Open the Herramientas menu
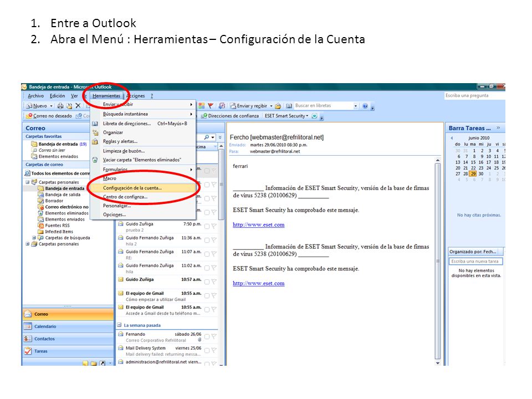 (x=106, y=96)
